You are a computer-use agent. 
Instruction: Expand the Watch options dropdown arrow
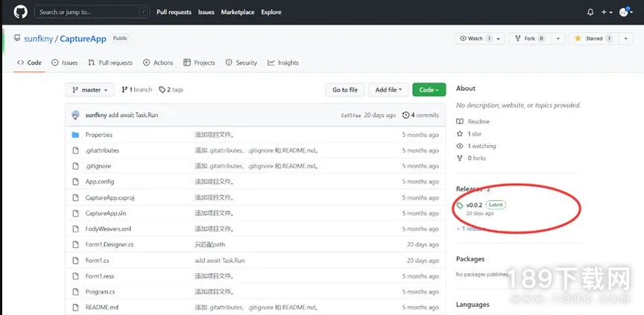tap(499, 39)
